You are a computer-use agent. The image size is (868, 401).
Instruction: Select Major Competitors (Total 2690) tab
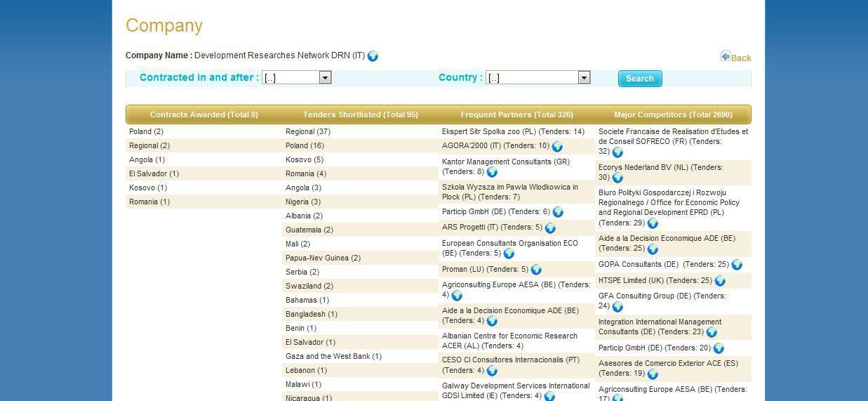pos(673,114)
